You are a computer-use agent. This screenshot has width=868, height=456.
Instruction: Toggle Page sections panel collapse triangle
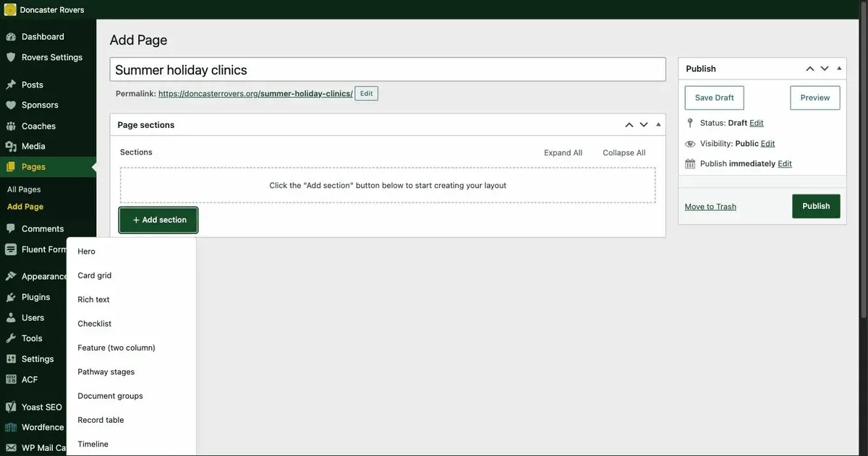(x=658, y=124)
